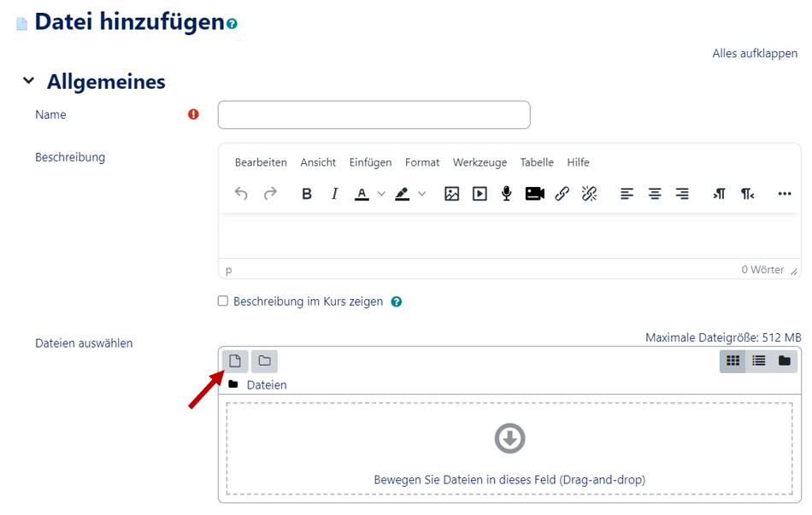This screenshot has height=515, width=812.
Task: Open the Tabelle menu
Action: [x=537, y=162]
